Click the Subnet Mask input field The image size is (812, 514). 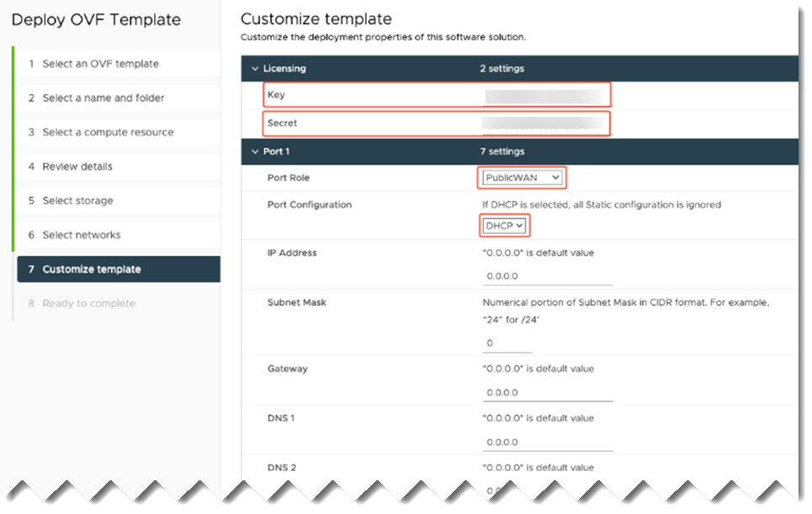[x=507, y=343]
